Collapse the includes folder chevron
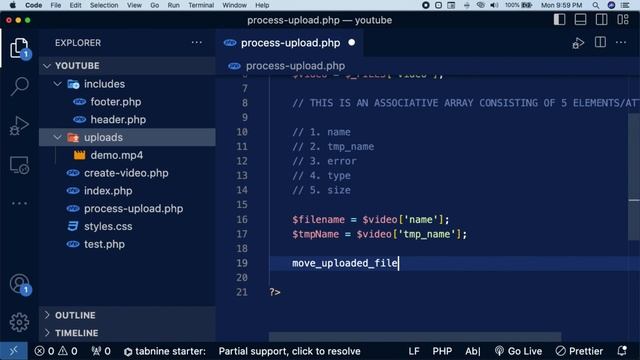The width and height of the screenshot is (640, 360). point(58,84)
